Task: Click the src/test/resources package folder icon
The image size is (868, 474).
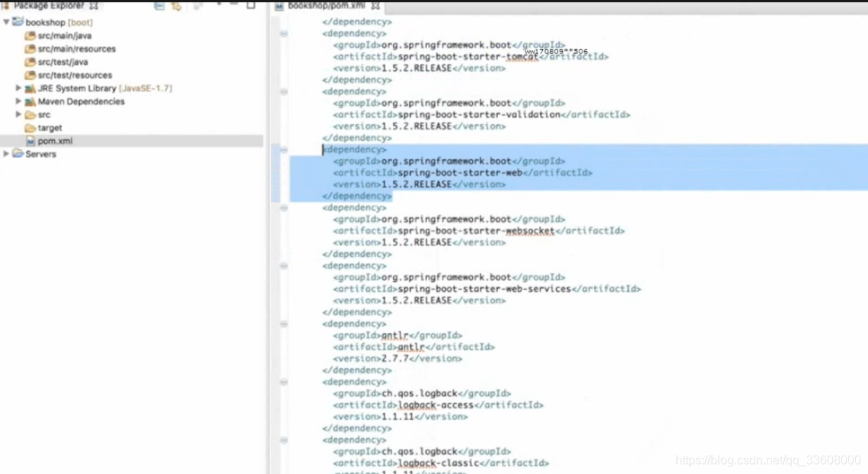Action: point(30,75)
